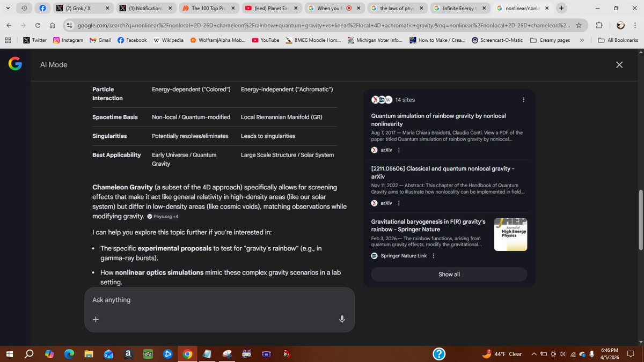The width and height of the screenshot is (644, 362).
Task: Expand hidden bookmarks with double chevron
Action: click(x=582, y=40)
